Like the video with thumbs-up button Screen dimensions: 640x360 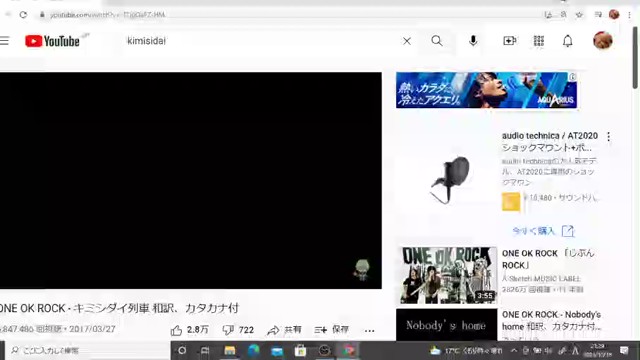[189, 330]
